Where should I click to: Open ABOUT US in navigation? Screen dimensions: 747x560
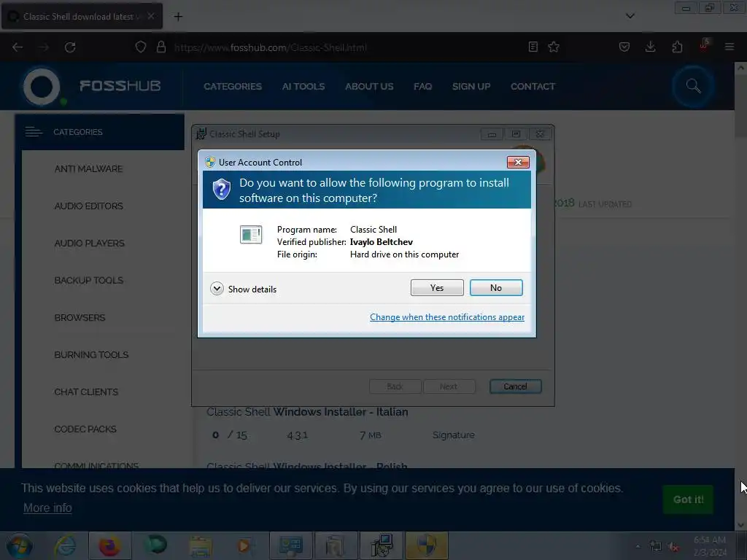click(369, 86)
